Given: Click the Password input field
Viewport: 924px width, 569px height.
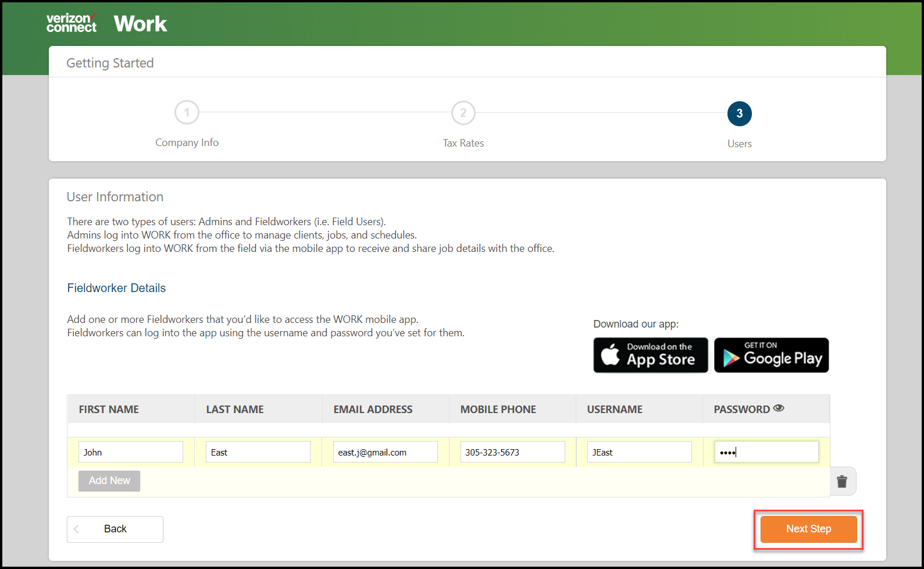Looking at the screenshot, I should point(766,452).
